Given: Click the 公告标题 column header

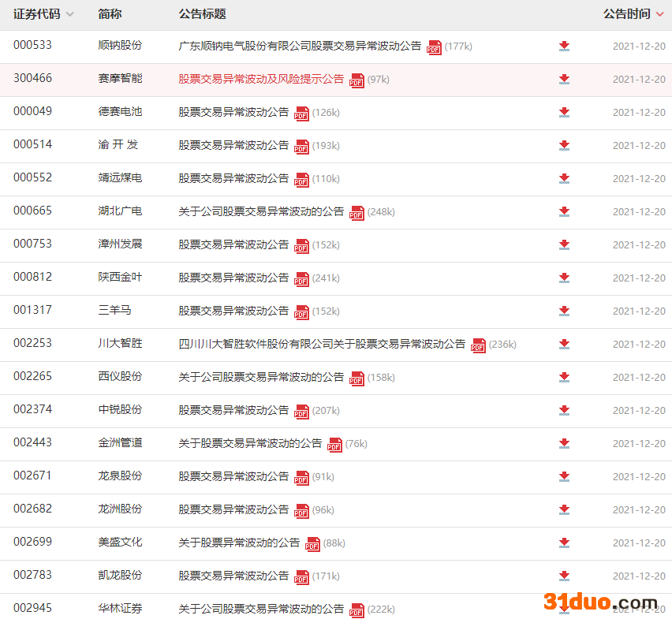Looking at the screenshot, I should coord(202,14).
